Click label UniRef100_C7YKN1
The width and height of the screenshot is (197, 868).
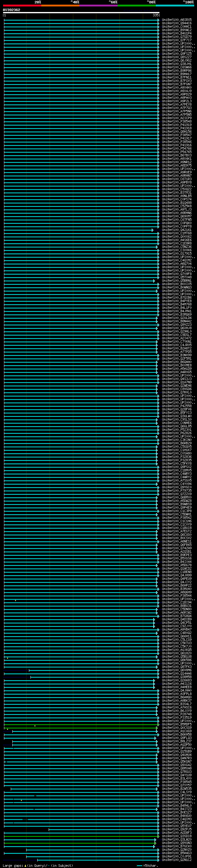(177, 342)
